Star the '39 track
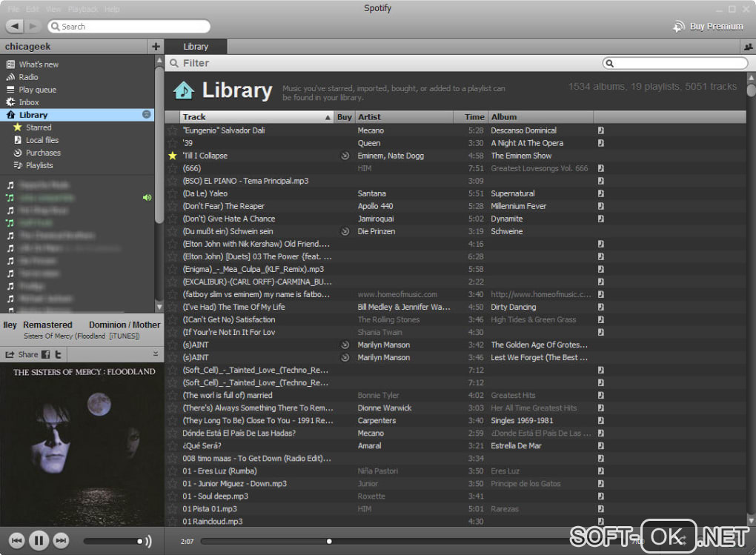The image size is (756, 555). [x=172, y=143]
